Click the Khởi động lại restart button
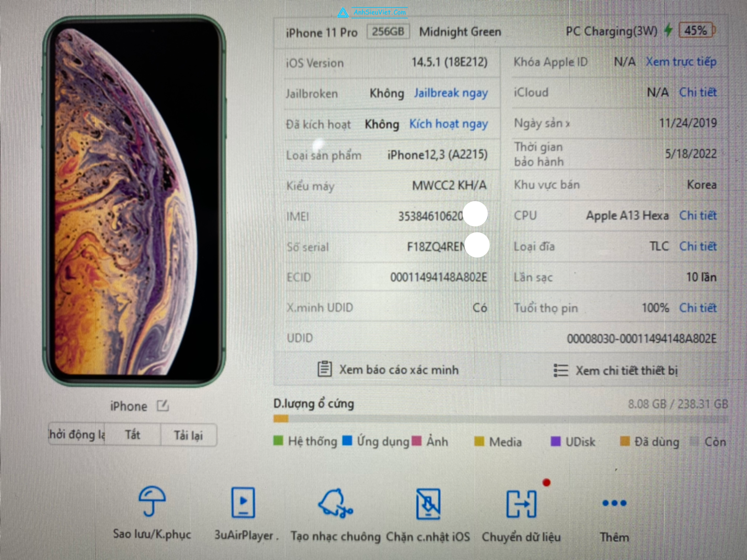 point(76,435)
